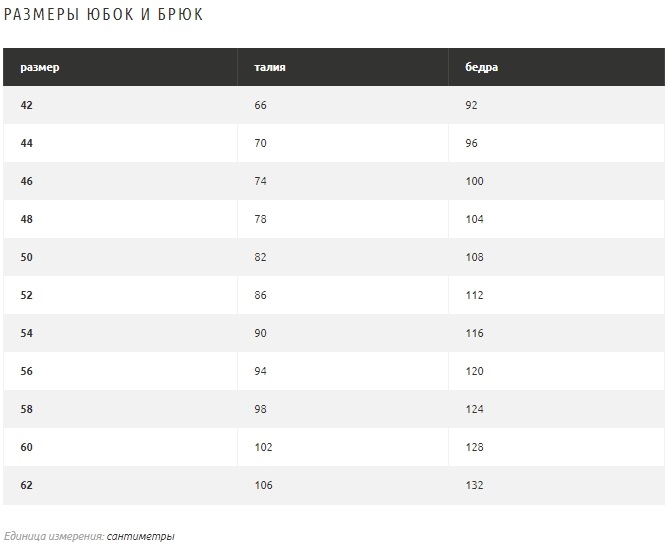Screen dimensions: 668x548
Task: Select the size 56 row label
Action: coord(26,371)
